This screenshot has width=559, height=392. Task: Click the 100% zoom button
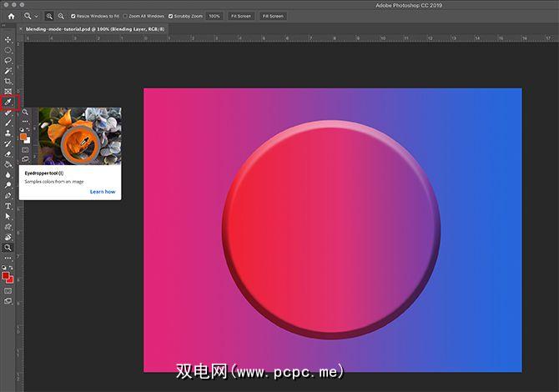214,16
